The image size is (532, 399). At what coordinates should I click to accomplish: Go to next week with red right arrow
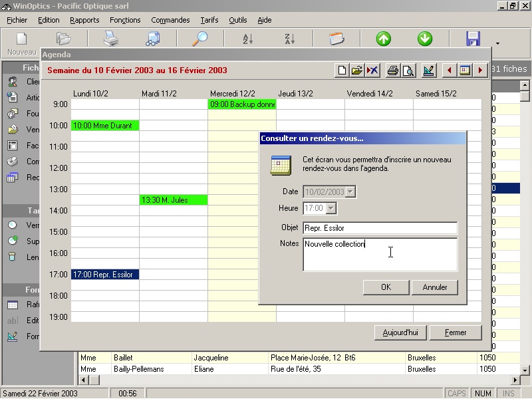pyautogui.click(x=480, y=70)
